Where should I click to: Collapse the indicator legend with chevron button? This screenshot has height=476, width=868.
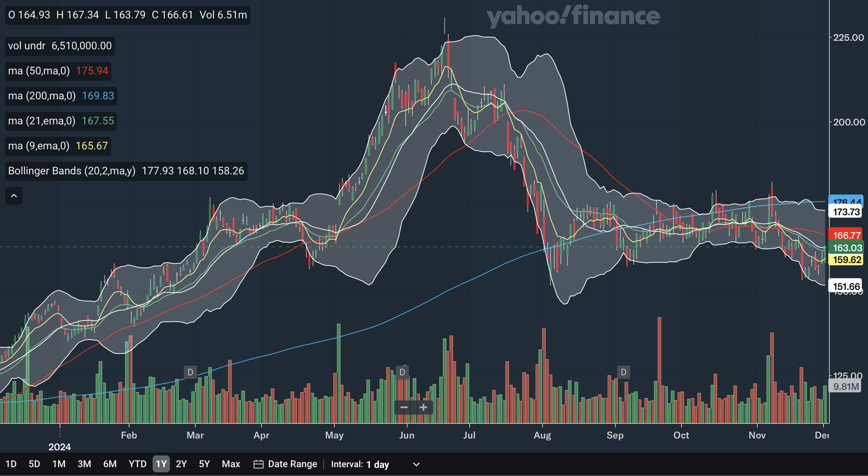14,196
